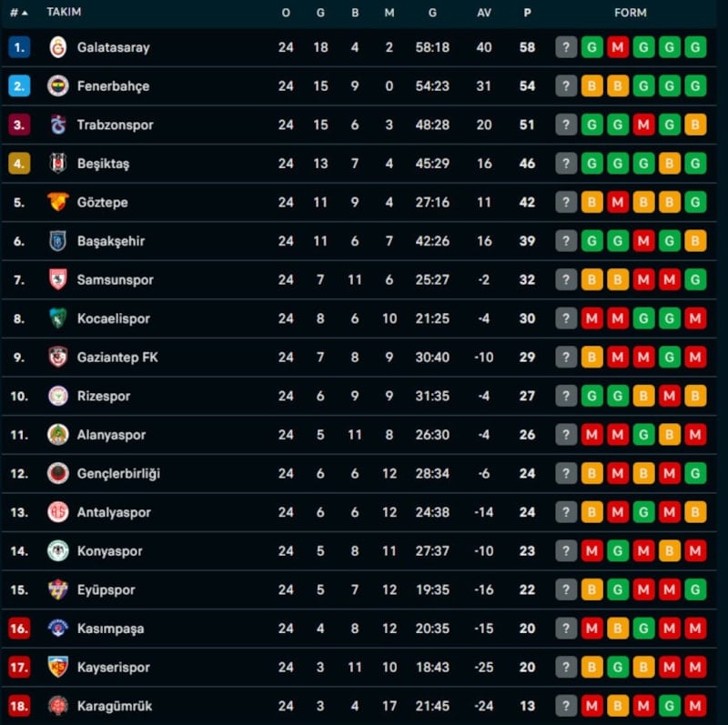Screen dimensions: 728x725
Task: Sort standings by P points header
Action: [x=527, y=13]
